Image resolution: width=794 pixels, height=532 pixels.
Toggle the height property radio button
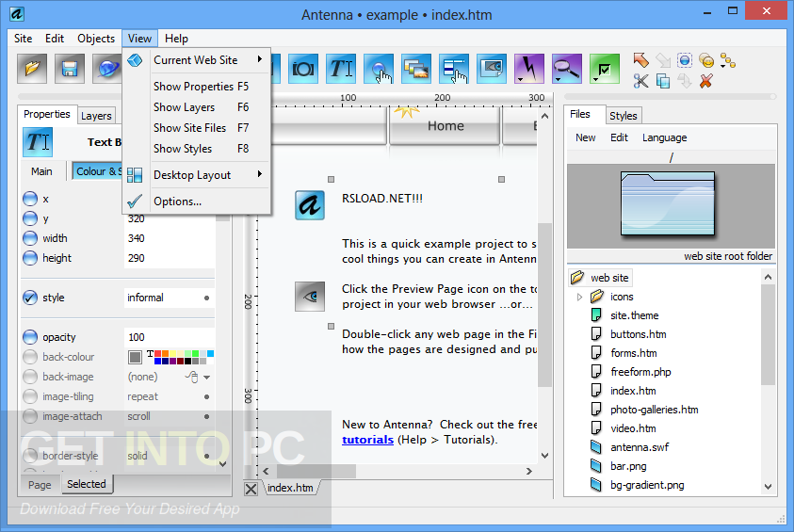pyautogui.click(x=30, y=258)
